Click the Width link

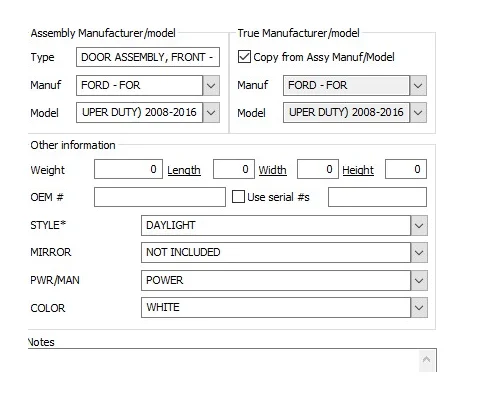click(272, 170)
